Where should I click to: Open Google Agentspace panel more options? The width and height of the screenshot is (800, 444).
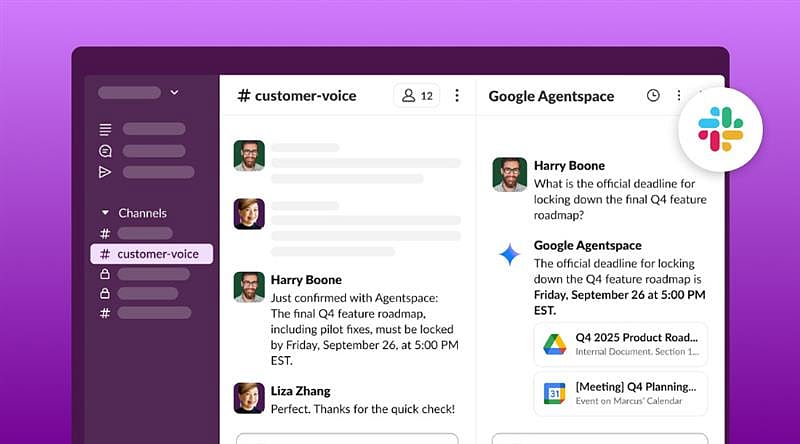pyautogui.click(x=679, y=96)
